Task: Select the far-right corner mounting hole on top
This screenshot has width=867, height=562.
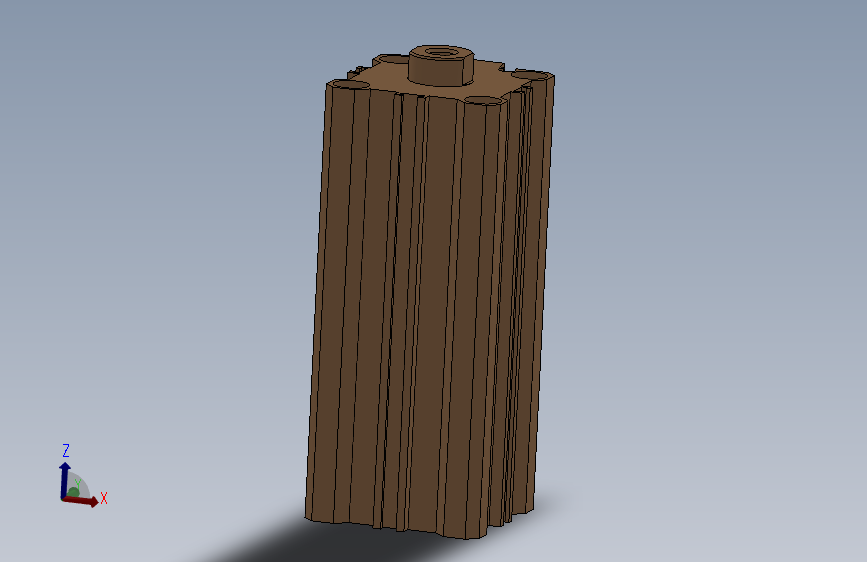Action: tap(531, 75)
